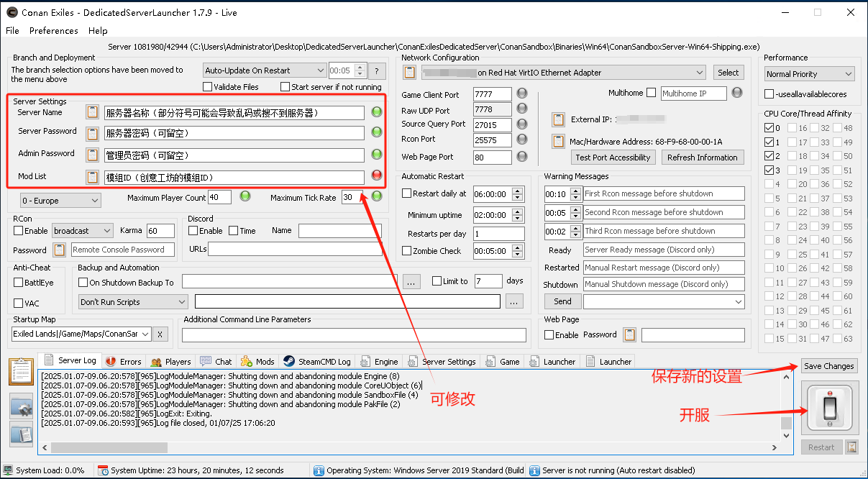This screenshot has height=479, width=868.
Task: Click the green indicator beside Game Client Port
Action: [522, 94]
